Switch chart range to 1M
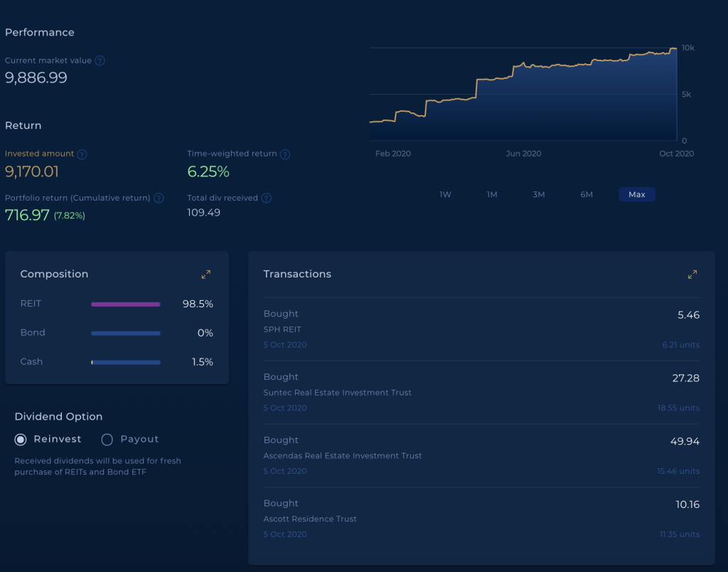This screenshot has height=572, width=728. point(492,194)
